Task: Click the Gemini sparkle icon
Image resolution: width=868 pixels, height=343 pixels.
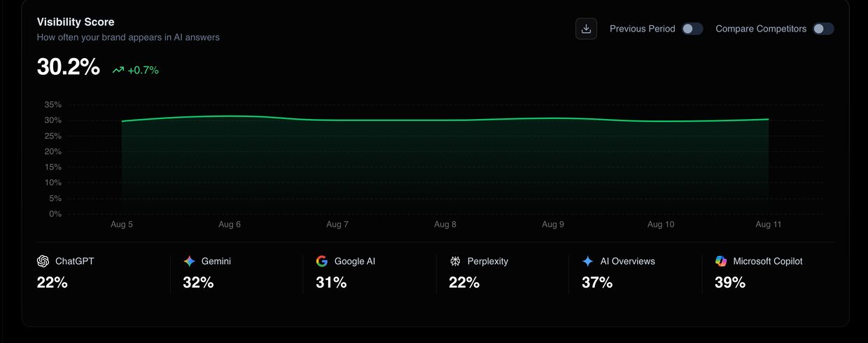Action: [189, 261]
